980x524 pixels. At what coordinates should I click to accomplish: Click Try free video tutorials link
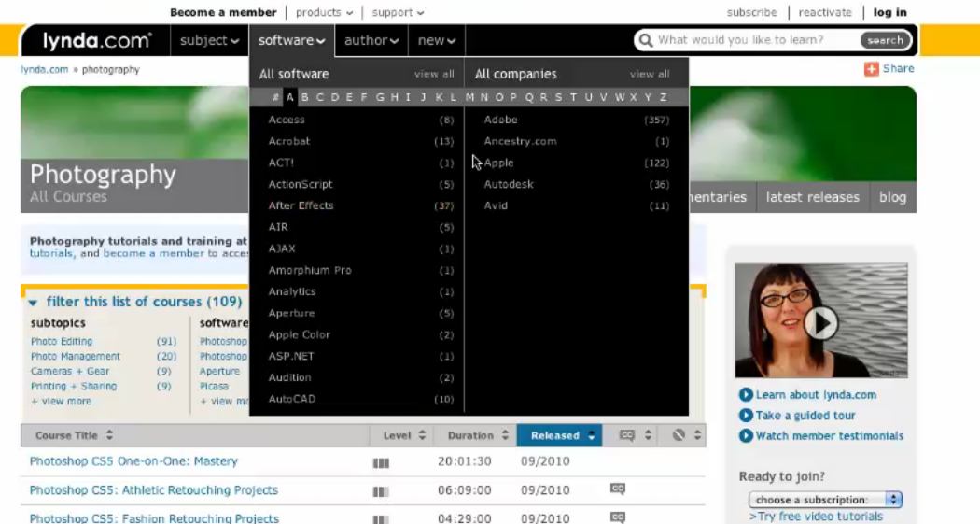pos(816,517)
